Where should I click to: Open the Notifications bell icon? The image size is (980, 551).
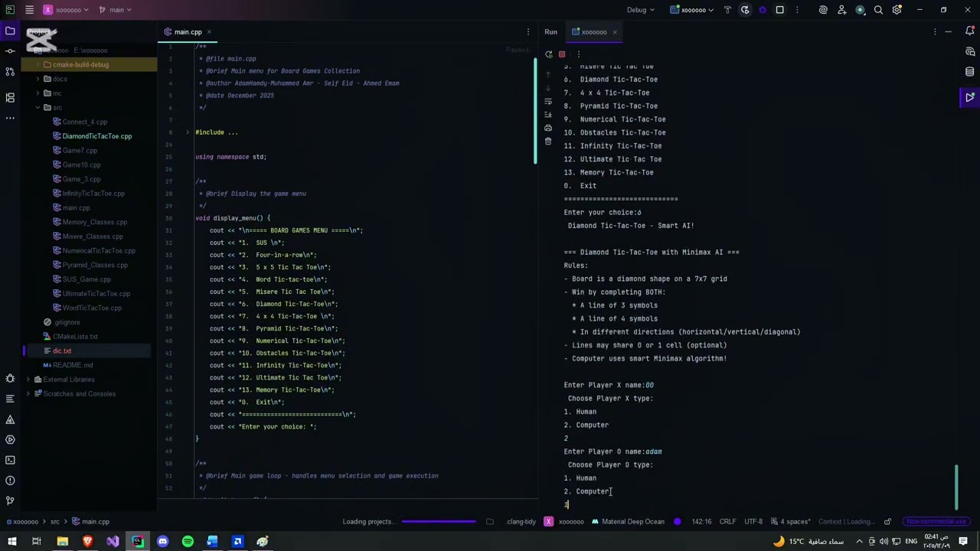pyautogui.click(x=970, y=31)
